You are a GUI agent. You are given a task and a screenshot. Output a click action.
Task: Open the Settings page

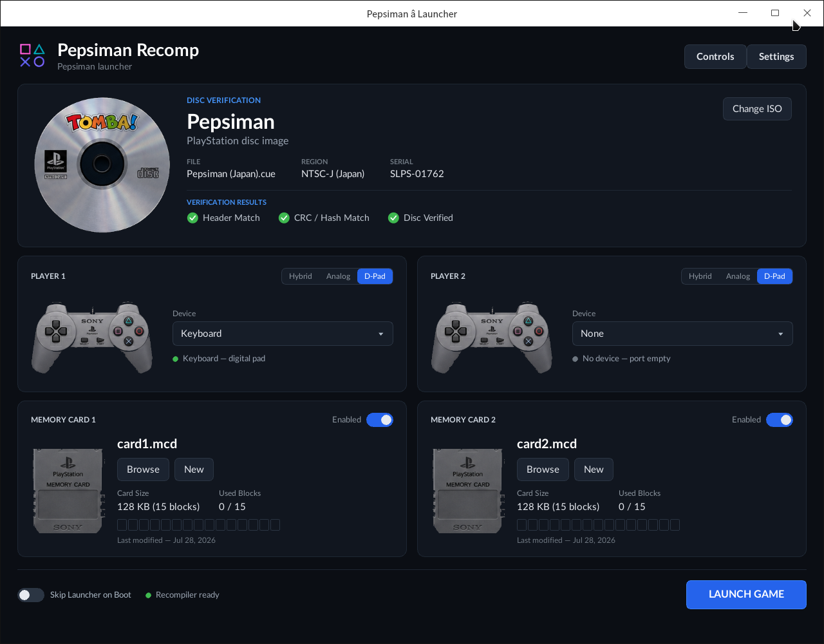(776, 57)
